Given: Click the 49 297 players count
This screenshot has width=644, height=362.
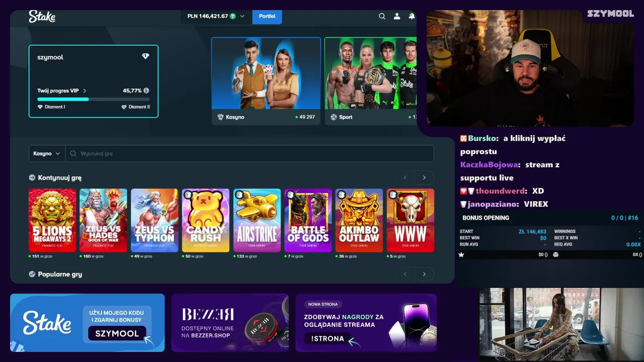Looking at the screenshot, I should pyautogui.click(x=307, y=117).
